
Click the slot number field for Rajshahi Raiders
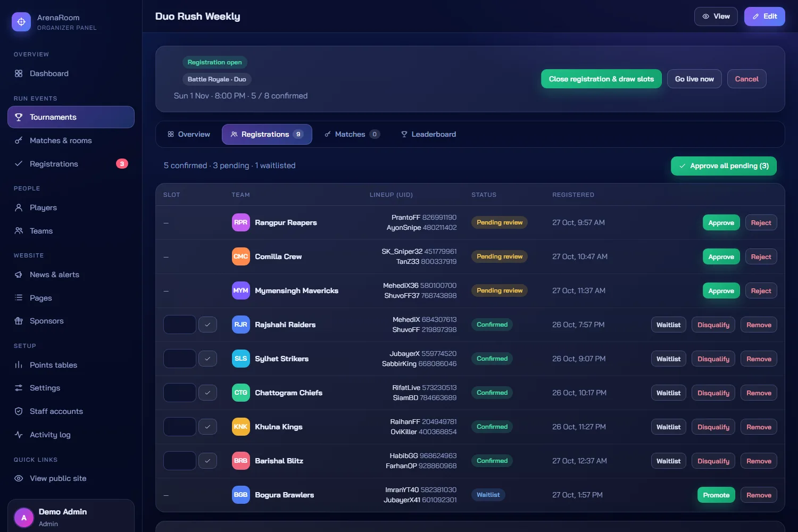tap(180, 325)
